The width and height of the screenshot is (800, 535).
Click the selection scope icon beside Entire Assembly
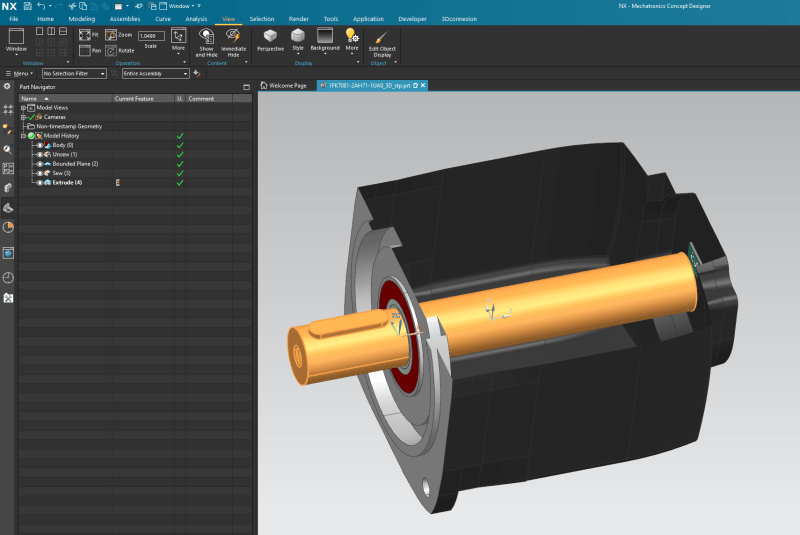tap(197, 73)
